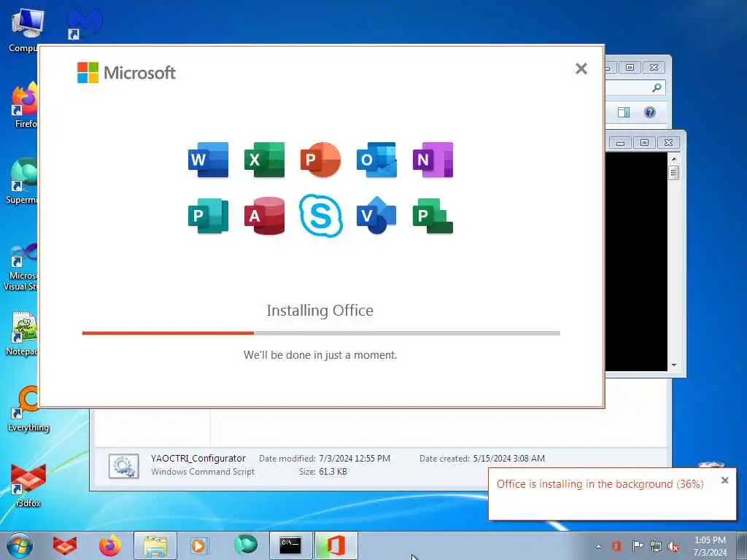Click the command window scroll up arrow

tap(673, 158)
